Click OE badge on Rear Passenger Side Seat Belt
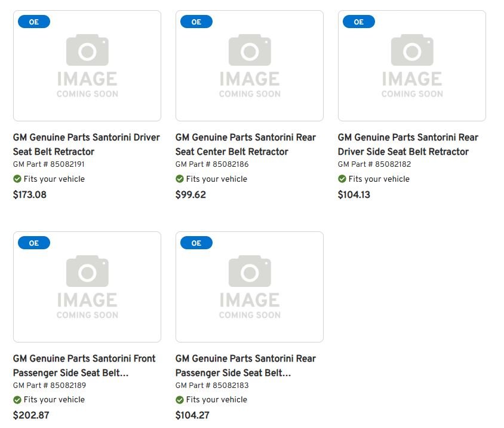 (196, 243)
